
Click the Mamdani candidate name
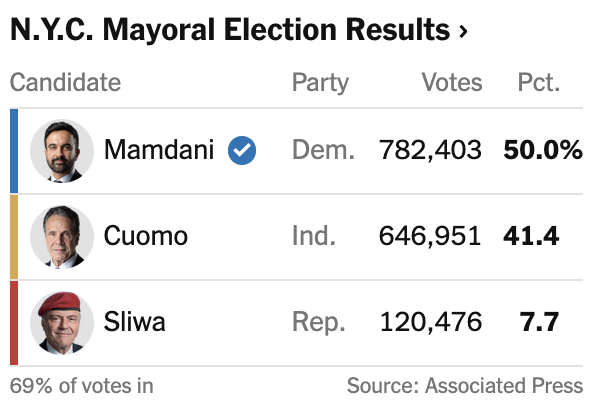159,151
